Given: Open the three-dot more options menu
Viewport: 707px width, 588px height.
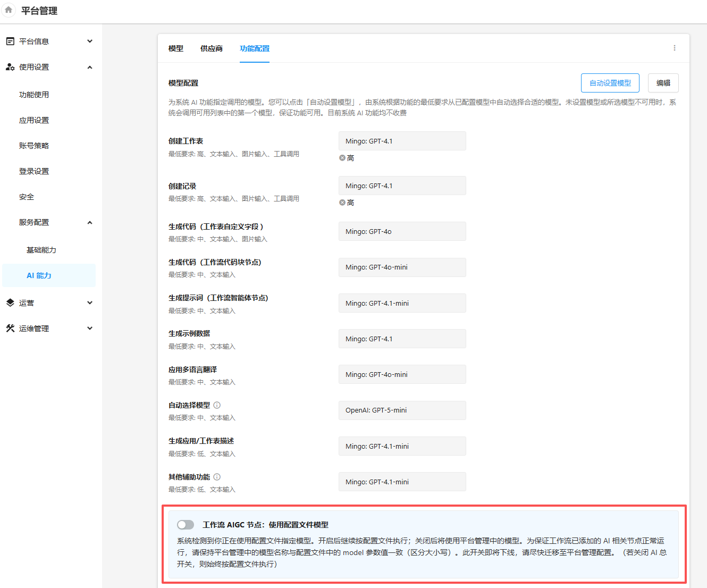Looking at the screenshot, I should [675, 48].
